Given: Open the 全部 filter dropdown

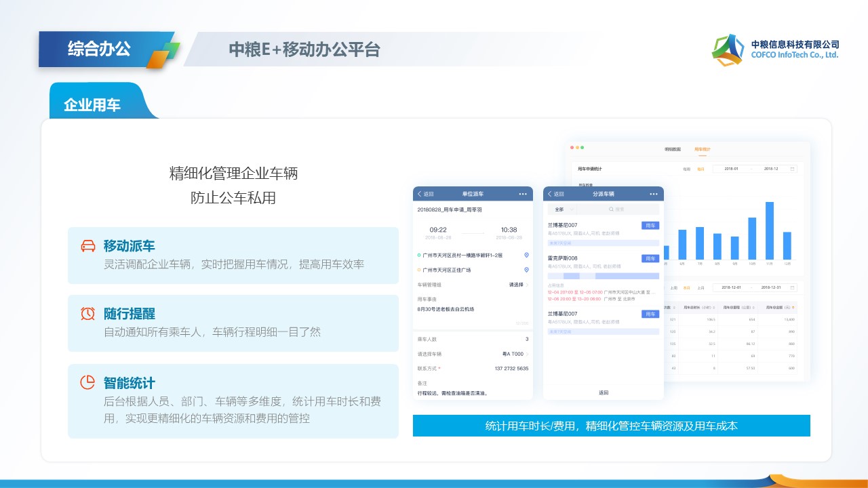Looking at the screenshot, I should click(563, 209).
